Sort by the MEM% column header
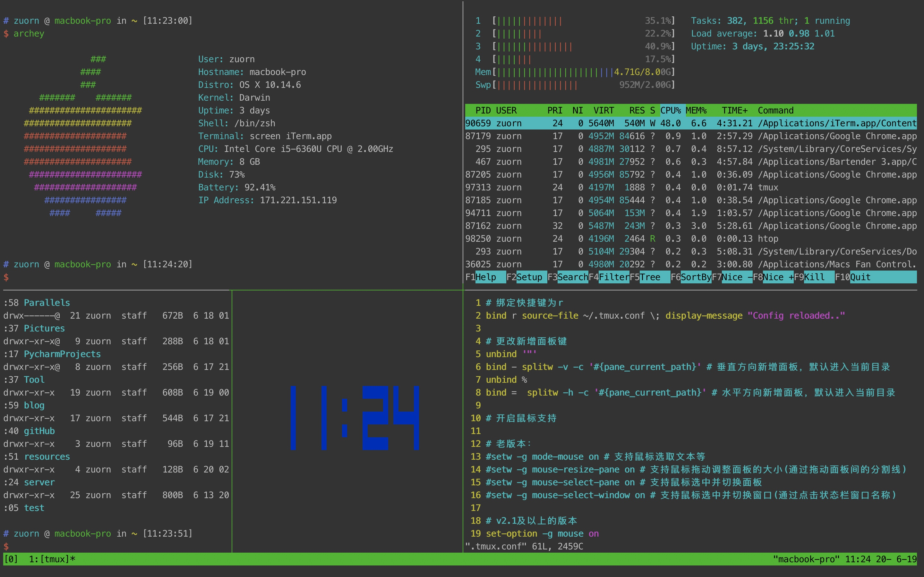Image resolution: width=924 pixels, height=577 pixels. [x=696, y=111]
